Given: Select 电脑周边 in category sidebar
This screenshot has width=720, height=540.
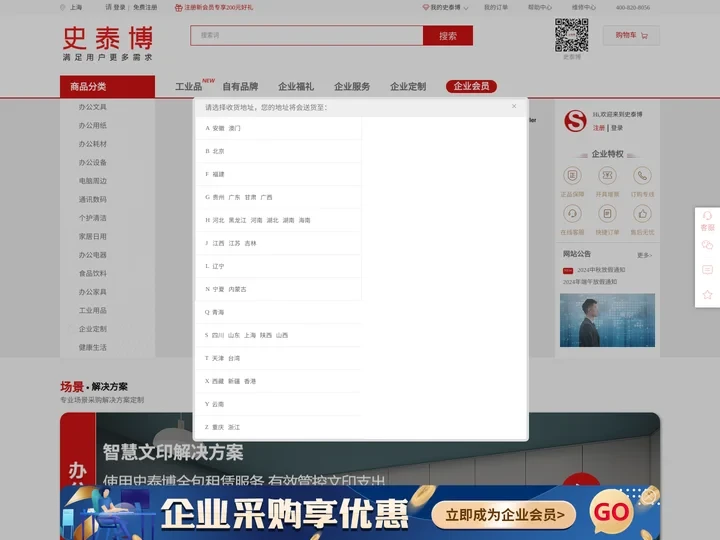Looking at the screenshot, I should click(93, 181).
